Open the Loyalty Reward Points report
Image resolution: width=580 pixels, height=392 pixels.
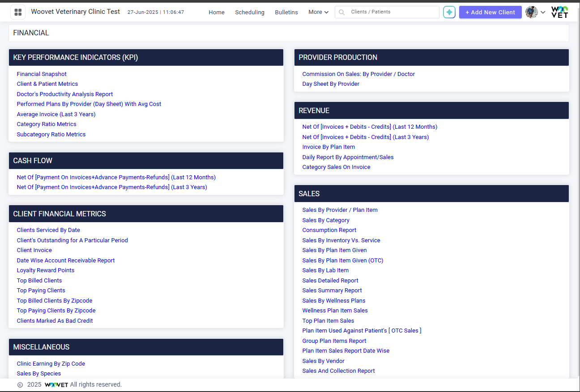coord(45,270)
